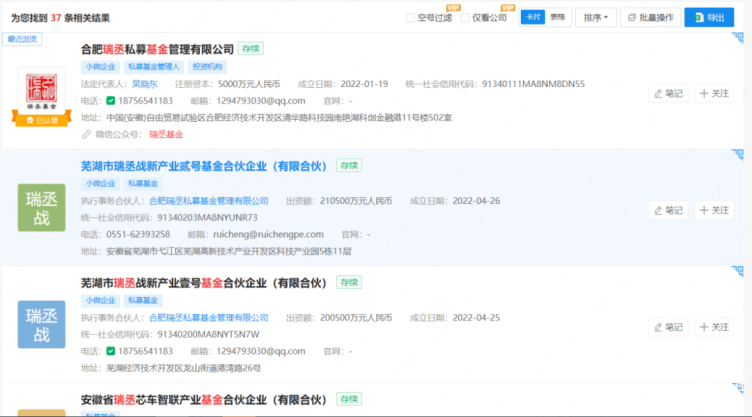
Task: Click credit code 91340200MA8NYT5N7W
Action: pyautogui.click(x=208, y=334)
